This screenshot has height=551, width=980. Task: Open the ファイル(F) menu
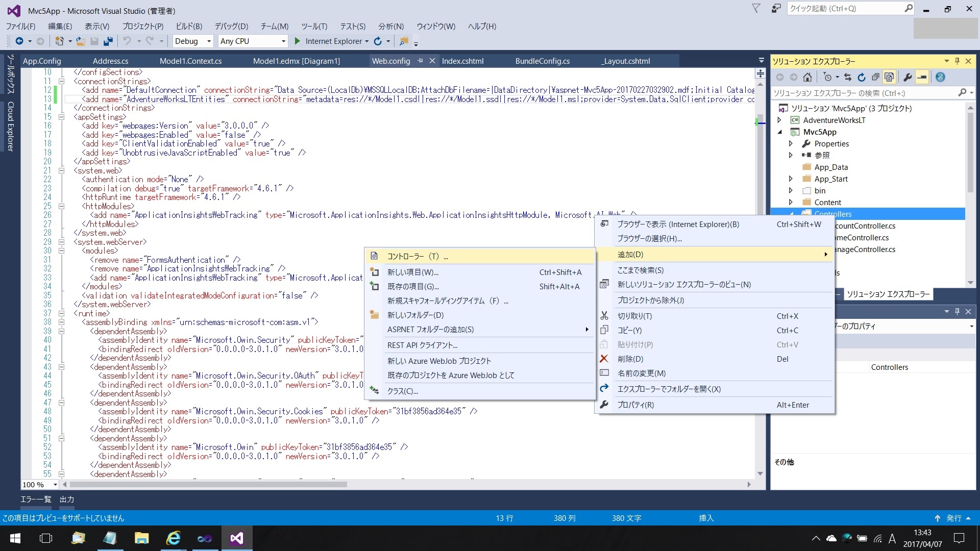click(x=21, y=26)
